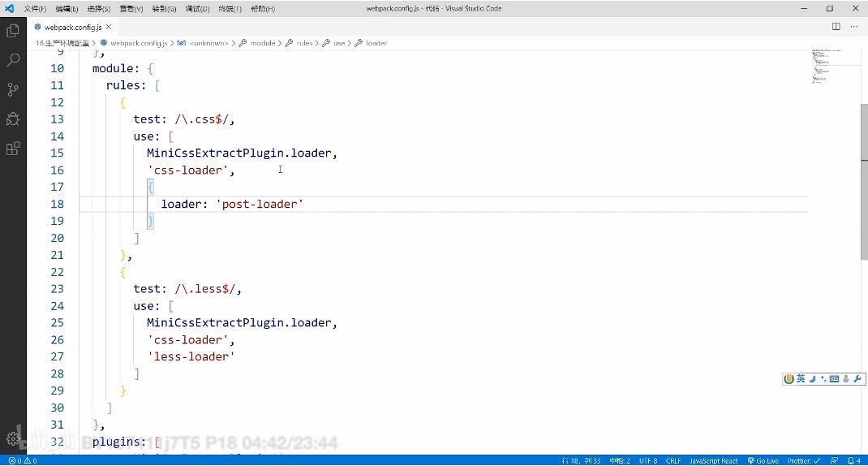The image size is (868, 466).
Task: Open the 终端(T) menu
Action: (x=230, y=9)
